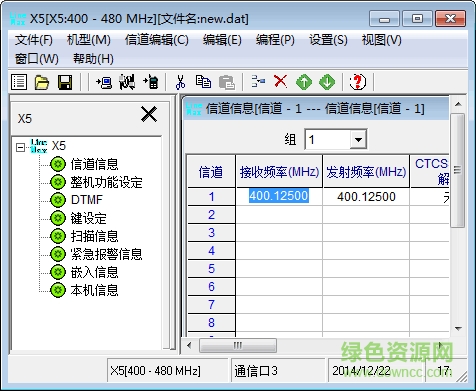476x391 pixels.
Task: Click the green icon beside 嵌入信息
Action: tap(58, 272)
